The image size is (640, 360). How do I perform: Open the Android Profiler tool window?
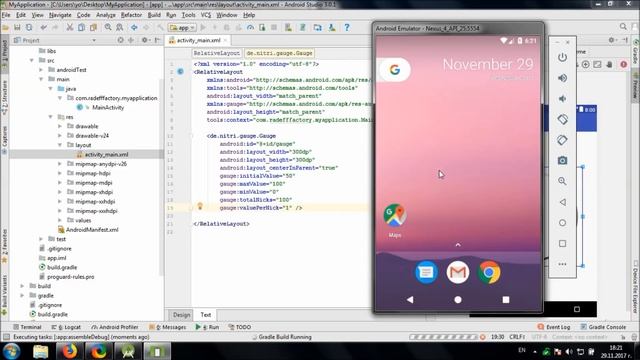[x=115, y=327]
